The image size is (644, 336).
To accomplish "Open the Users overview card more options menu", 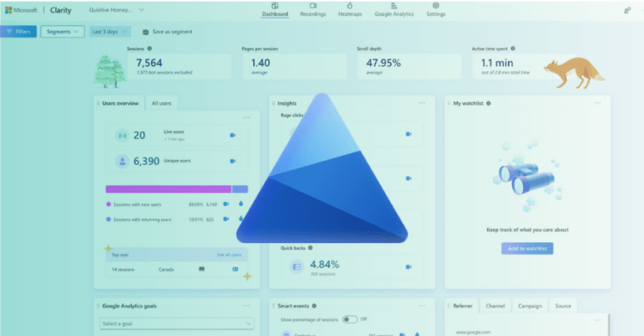I will click(x=247, y=117).
